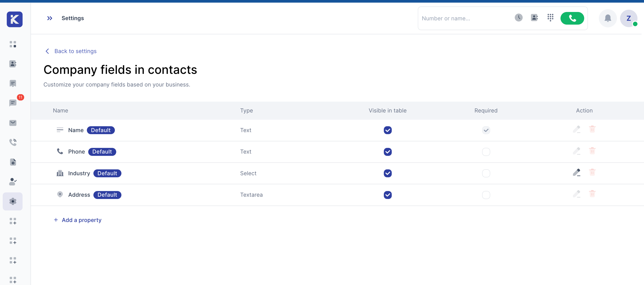Viewport: 644px width, 285px height.
Task: Toggle Visible in table for Address
Action: click(x=387, y=195)
